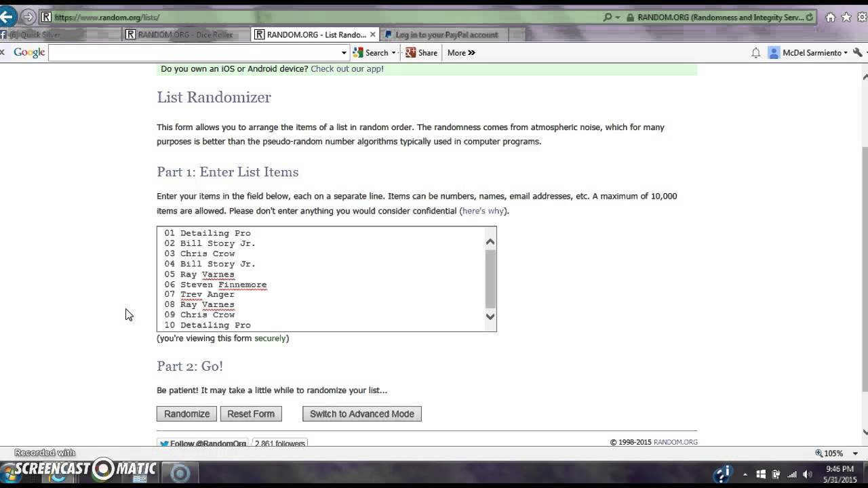Expand the Google search box history dropdown

[x=344, y=53]
